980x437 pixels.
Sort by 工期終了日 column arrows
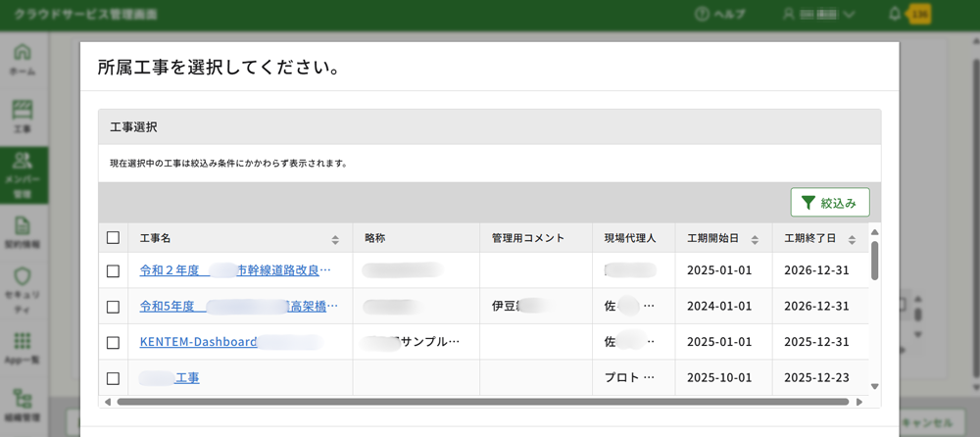click(852, 239)
